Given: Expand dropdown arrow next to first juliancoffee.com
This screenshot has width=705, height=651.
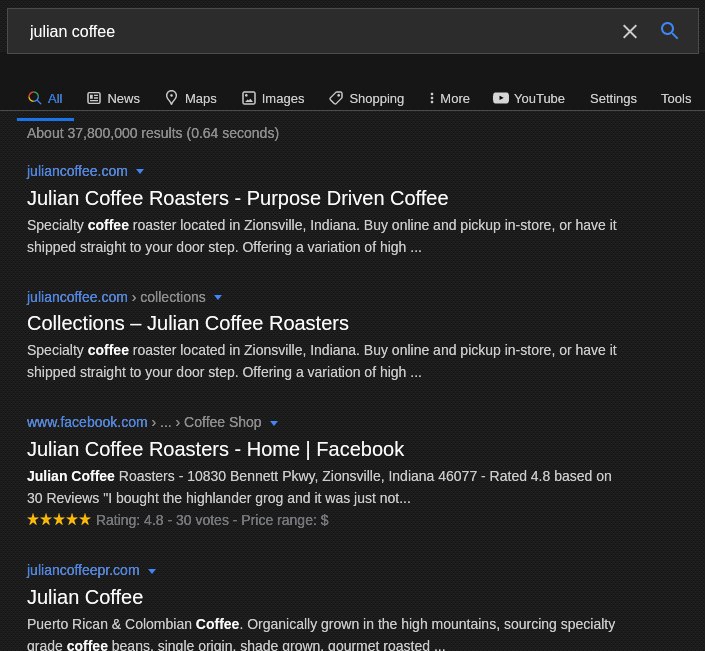Looking at the screenshot, I should (x=140, y=171).
